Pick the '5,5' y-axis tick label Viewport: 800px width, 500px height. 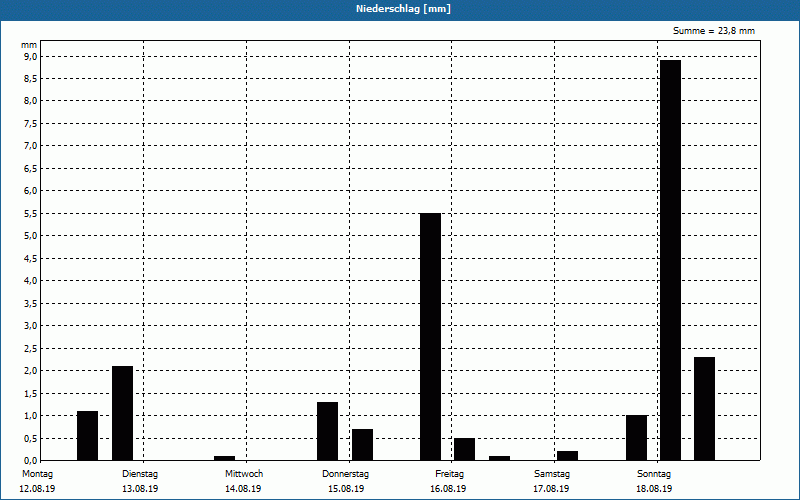pos(31,213)
